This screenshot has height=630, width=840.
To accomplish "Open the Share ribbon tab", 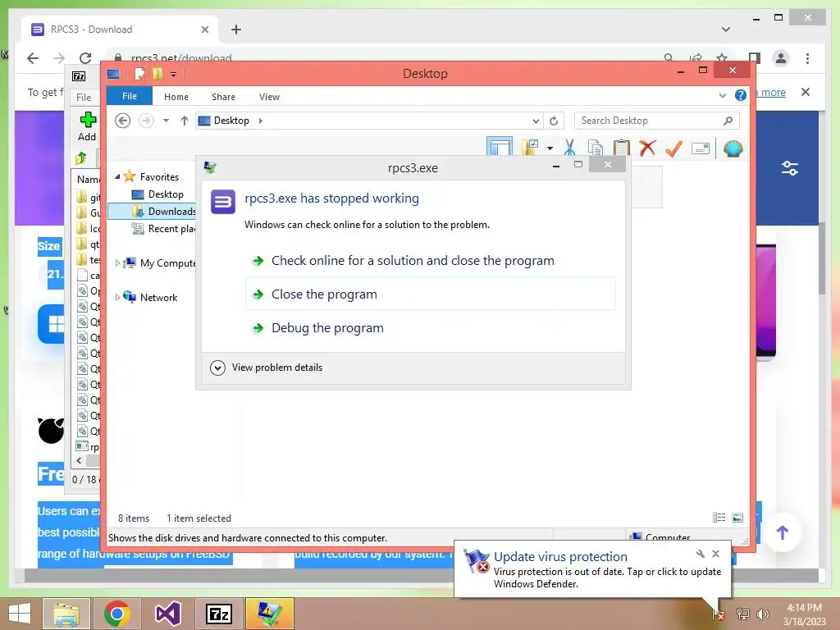I will 223,97.
